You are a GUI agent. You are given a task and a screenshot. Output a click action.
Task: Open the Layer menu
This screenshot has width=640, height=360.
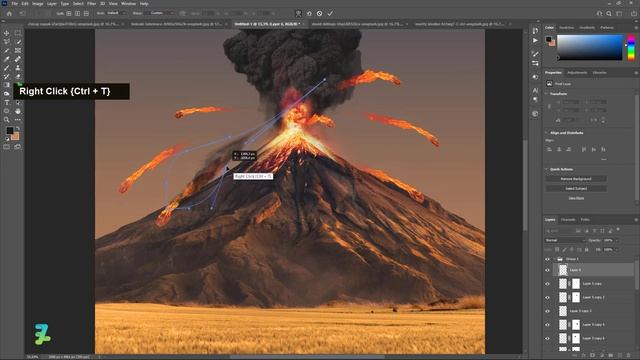coord(52,4)
